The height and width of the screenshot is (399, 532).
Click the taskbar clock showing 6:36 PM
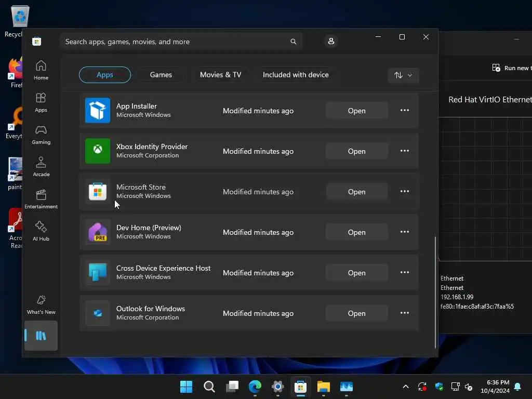(x=495, y=387)
